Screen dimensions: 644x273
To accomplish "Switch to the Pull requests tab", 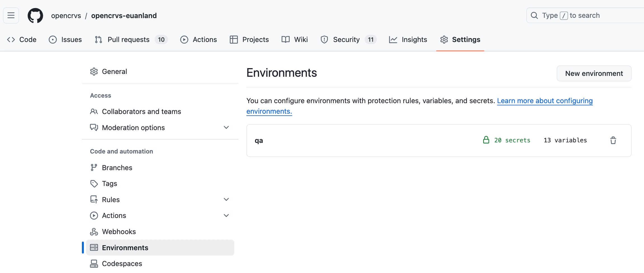I will 128,40.
